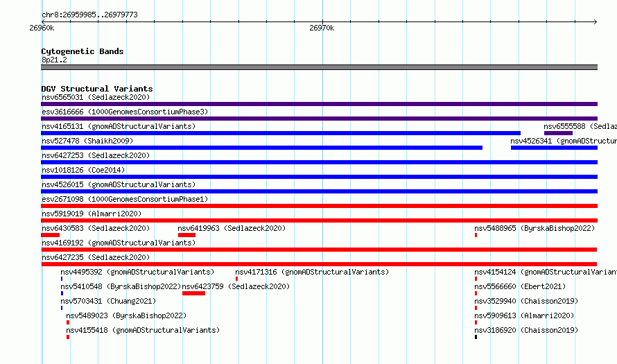Select the red bar of nsv6427235

pos(319,264)
